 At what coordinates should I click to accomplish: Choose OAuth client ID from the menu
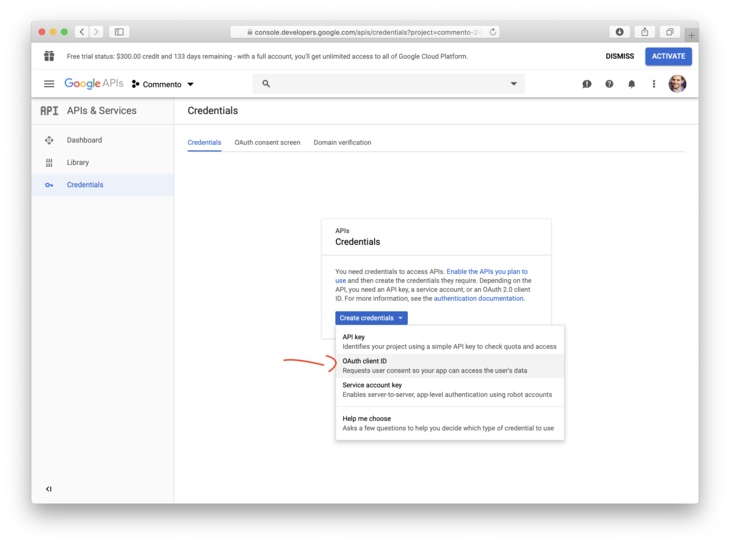[x=450, y=366]
